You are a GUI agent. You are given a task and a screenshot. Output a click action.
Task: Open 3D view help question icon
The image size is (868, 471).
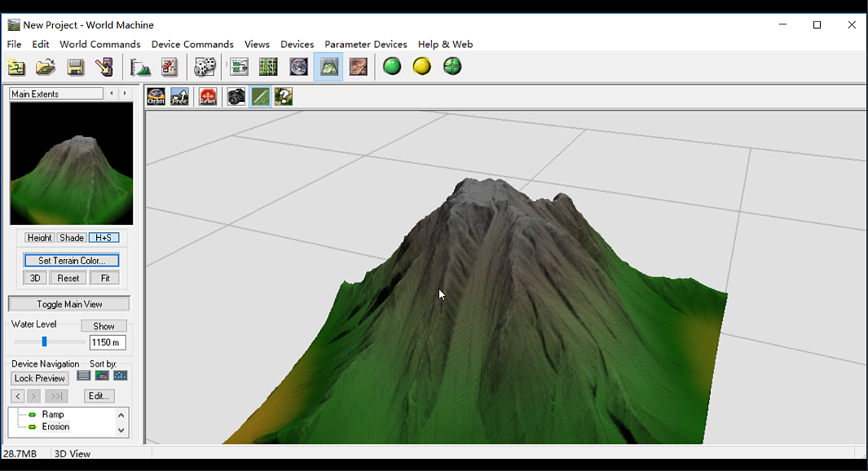[x=284, y=97]
